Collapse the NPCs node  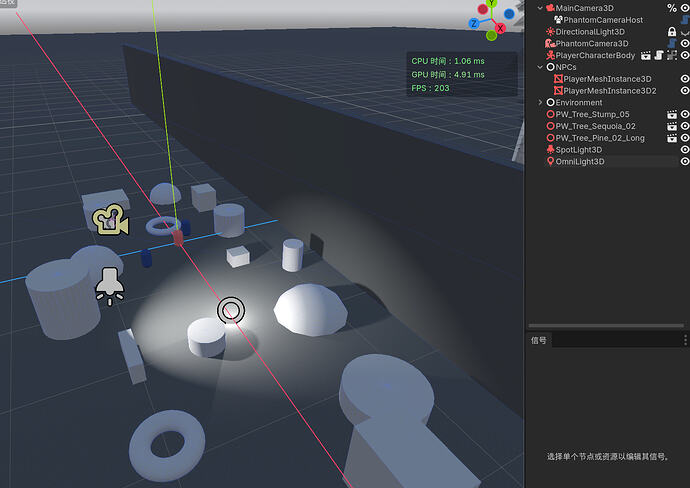pos(540,67)
